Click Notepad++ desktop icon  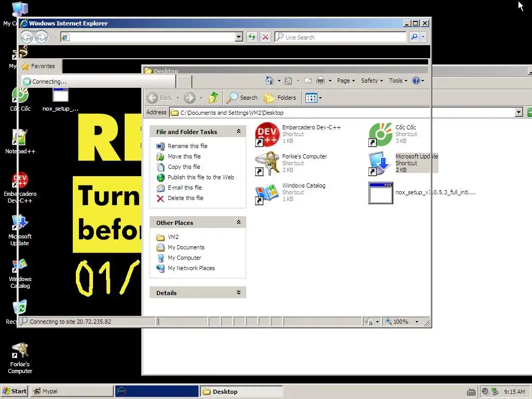20,142
